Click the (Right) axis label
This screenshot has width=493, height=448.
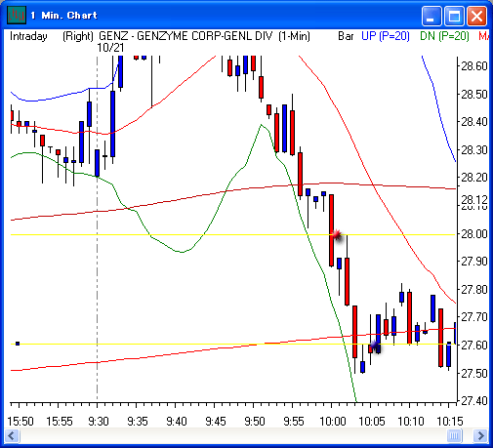(78, 36)
